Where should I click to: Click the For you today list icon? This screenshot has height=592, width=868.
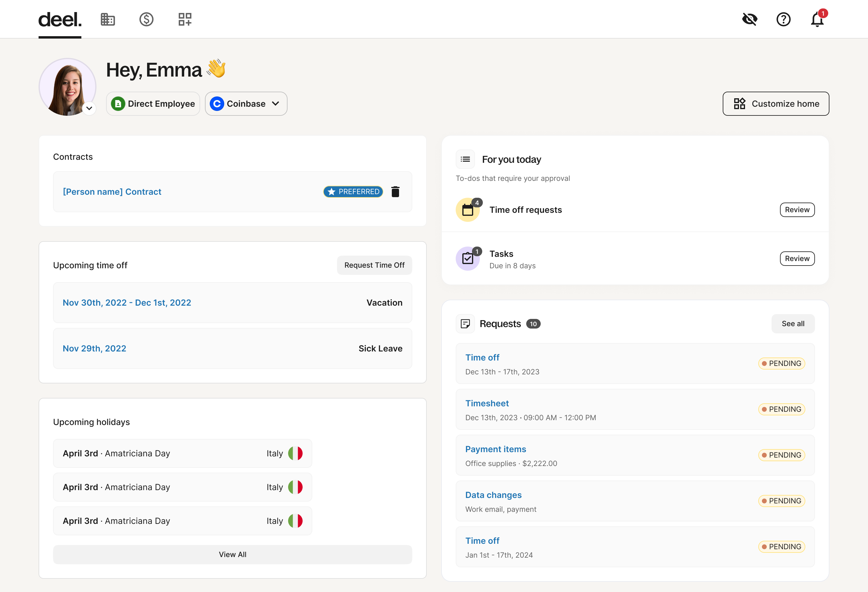click(465, 159)
